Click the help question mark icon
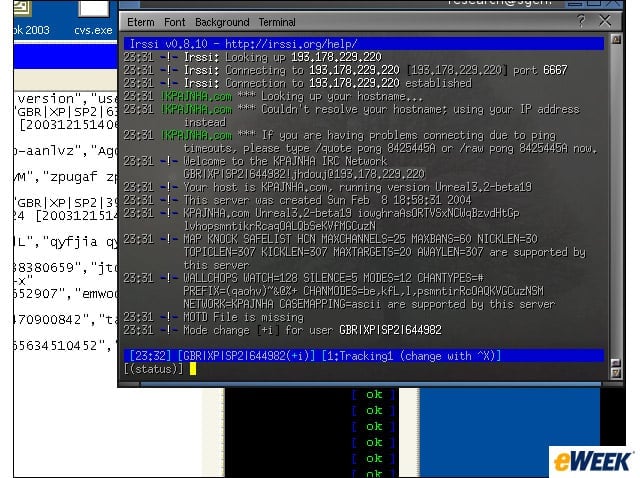Screen dimensions: 640x478 pyautogui.click(x=580, y=20)
